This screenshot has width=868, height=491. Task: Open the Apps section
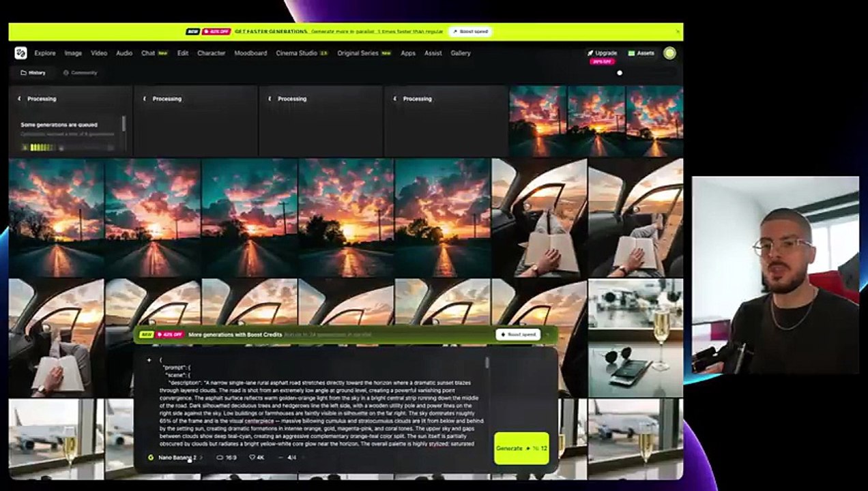408,53
